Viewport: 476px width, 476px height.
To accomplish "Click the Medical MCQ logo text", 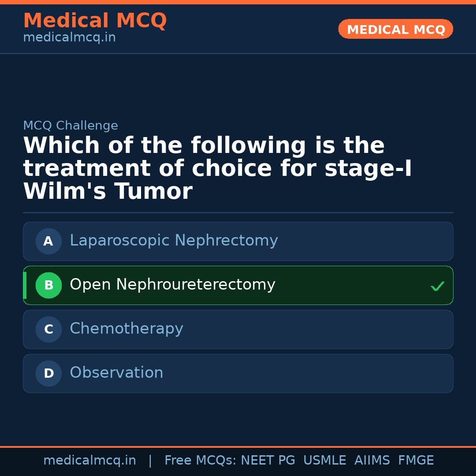I will coord(95,20).
